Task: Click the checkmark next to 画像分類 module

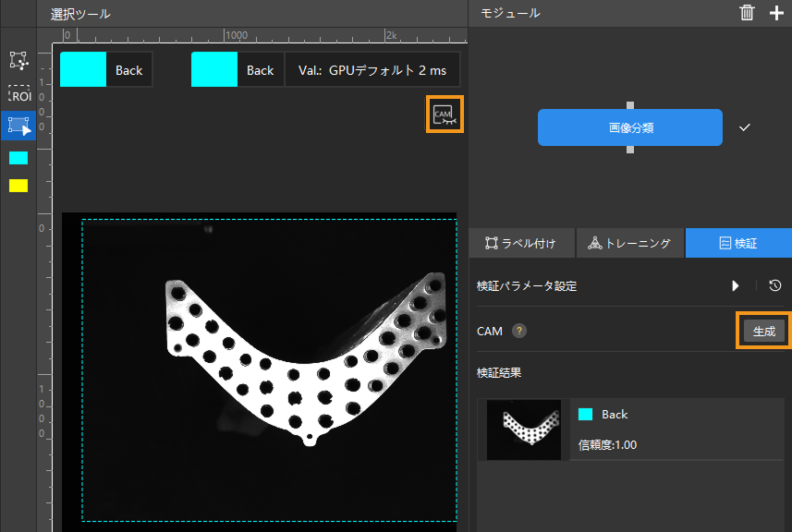Action: coord(745,127)
